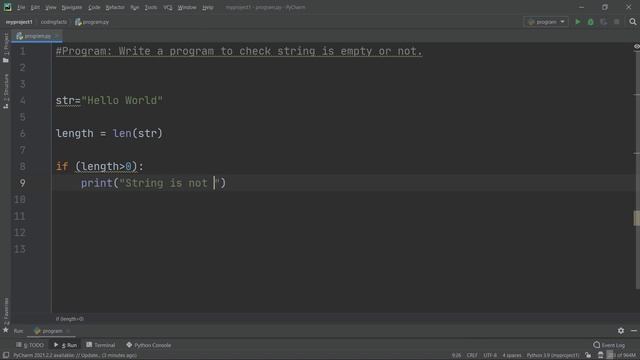
Task: Open the Run tool window settings gear
Action: coord(621,331)
